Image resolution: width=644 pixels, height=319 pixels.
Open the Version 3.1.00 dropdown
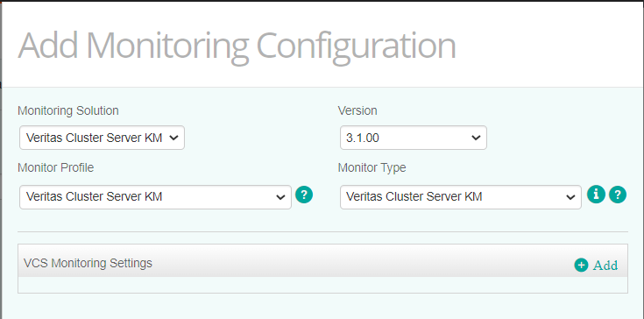[x=414, y=138]
